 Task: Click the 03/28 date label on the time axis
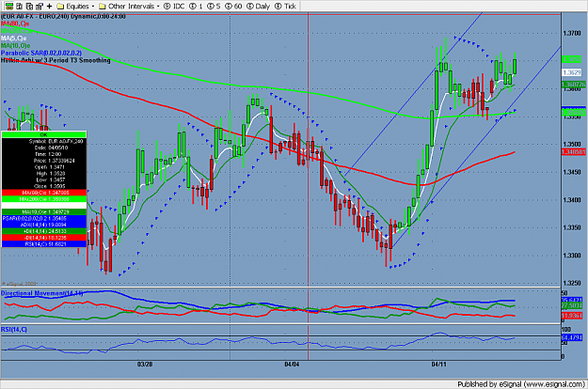[x=145, y=365]
